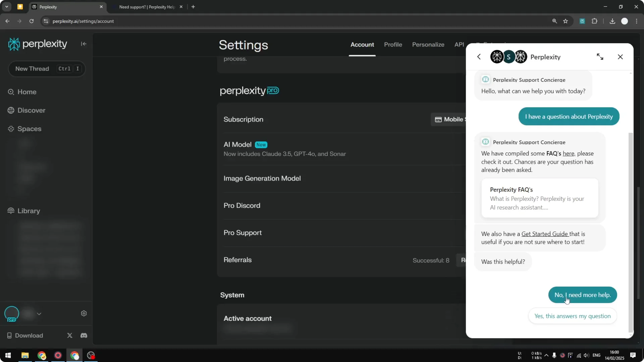The width and height of the screenshot is (644, 362).
Task: Open settings via the gear icon
Action: [x=84, y=313]
